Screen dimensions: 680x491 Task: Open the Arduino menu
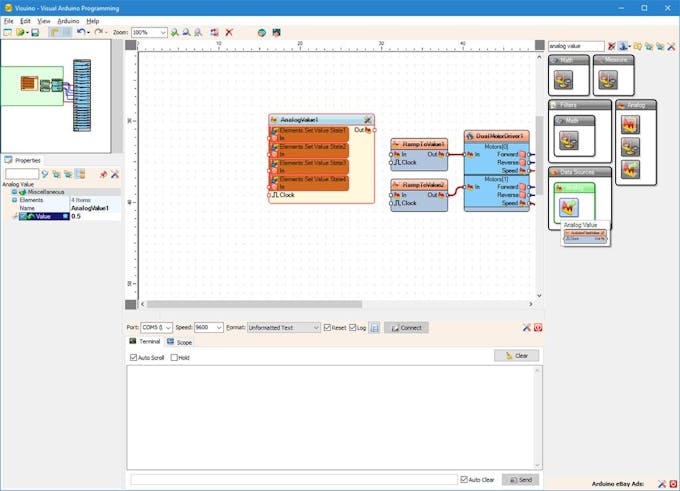coord(68,21)
